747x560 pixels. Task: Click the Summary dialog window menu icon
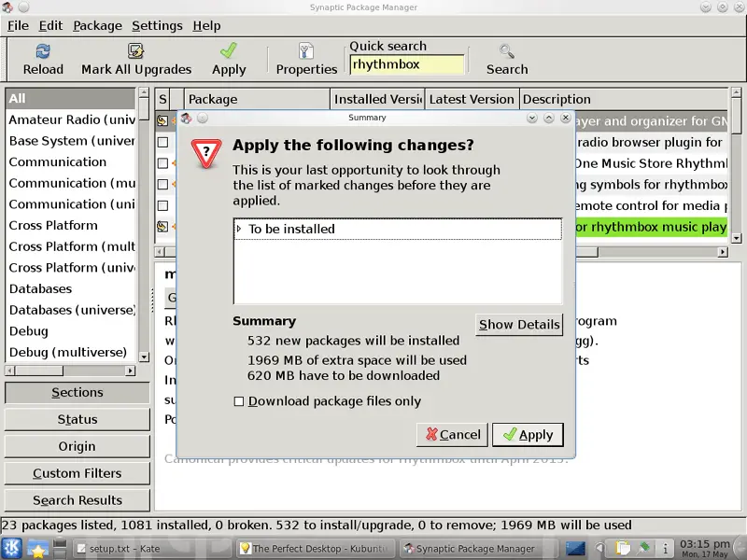(186, 119)
